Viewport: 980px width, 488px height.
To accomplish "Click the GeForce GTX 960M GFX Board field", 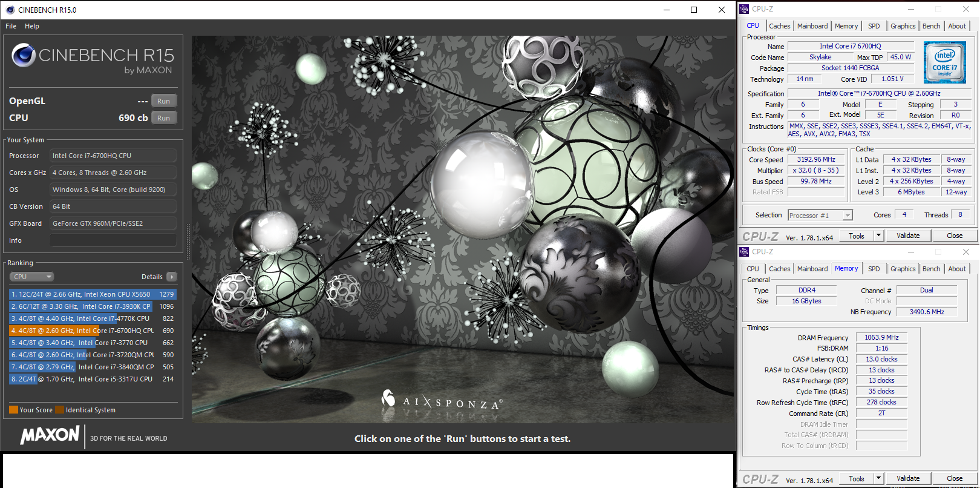I will click(113, 223).
